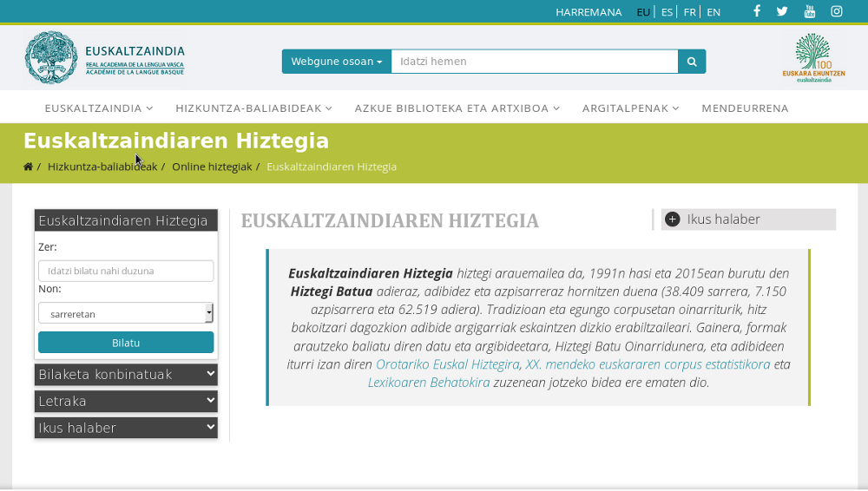The height and width of the screenshot is (491, 868).
Task: Open the Instagram icon link
Action: 837,11
